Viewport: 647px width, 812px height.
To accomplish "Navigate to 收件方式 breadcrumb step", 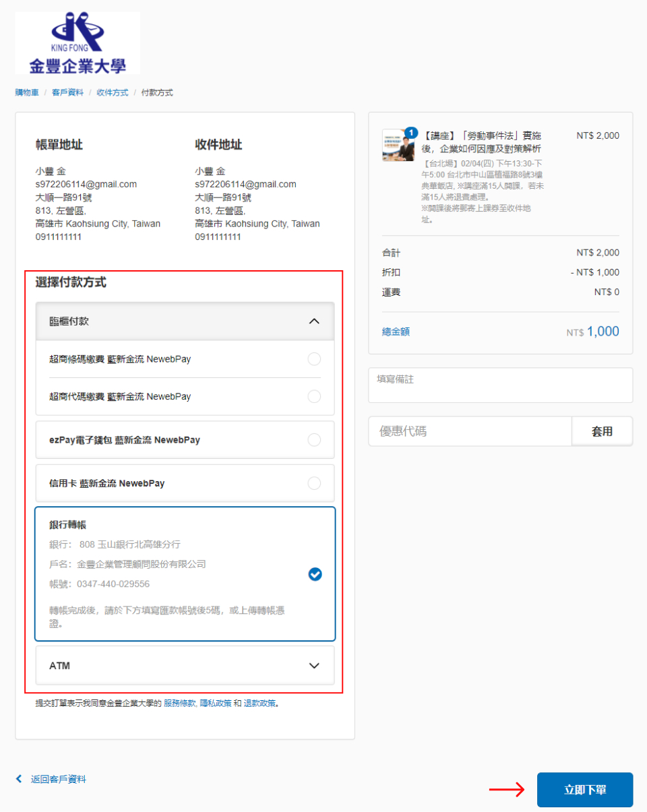I will [x=112, y=92].
